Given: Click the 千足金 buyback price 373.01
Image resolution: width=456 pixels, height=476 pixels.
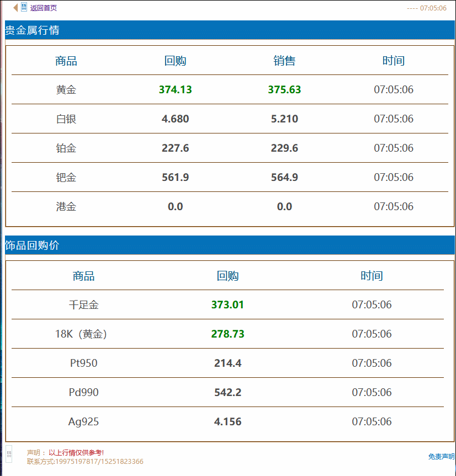Looking at the screenshot, I should (227, 305).
